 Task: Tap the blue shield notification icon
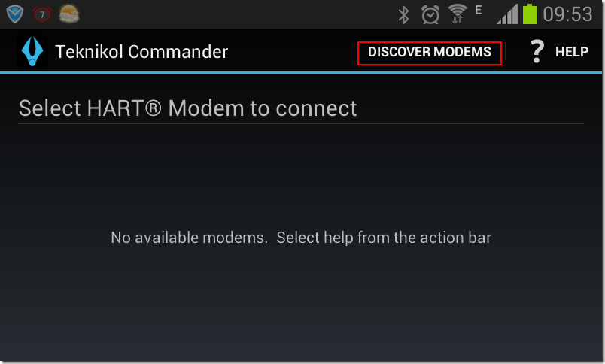(14, 14)
